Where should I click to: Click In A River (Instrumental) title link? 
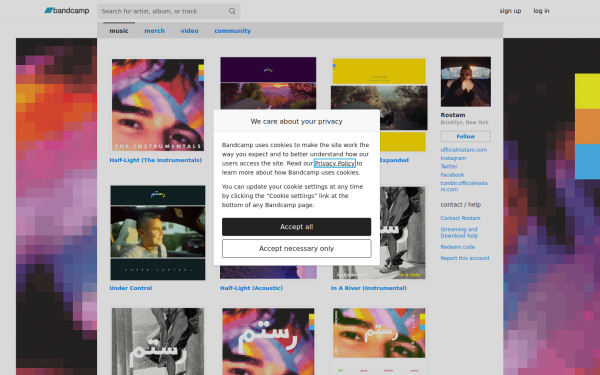point(368,288)
